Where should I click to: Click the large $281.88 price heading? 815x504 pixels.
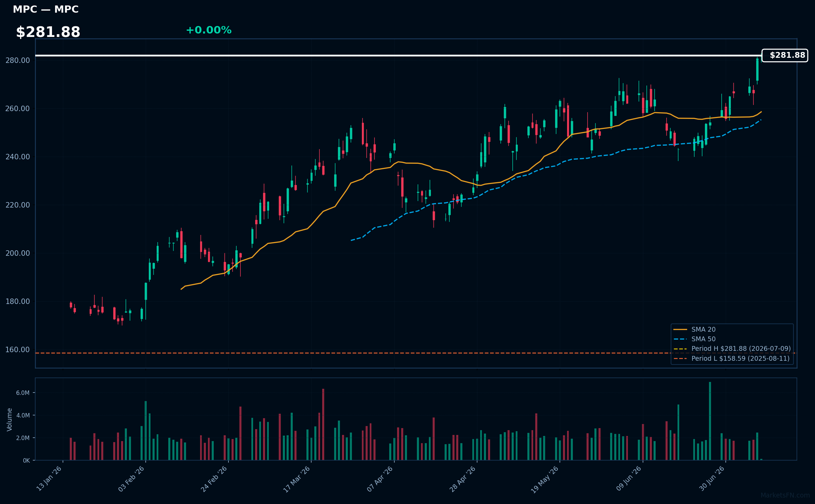[x=48, y=32]
